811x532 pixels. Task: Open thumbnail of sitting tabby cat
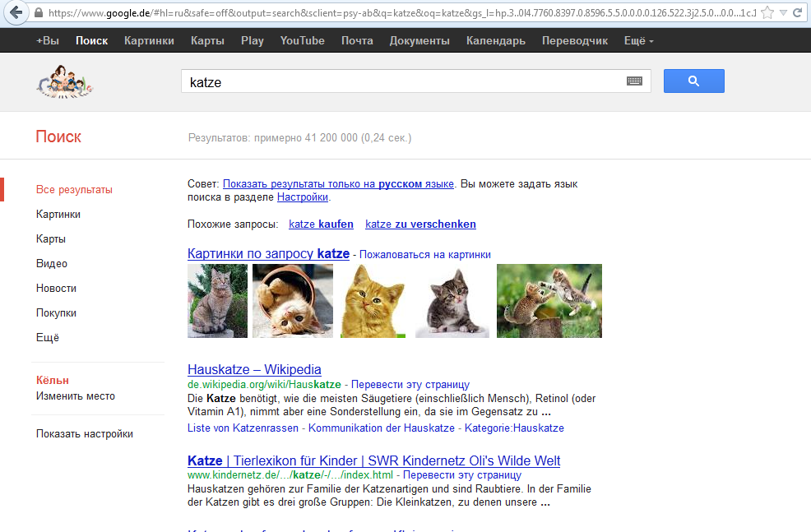(217, 301)
